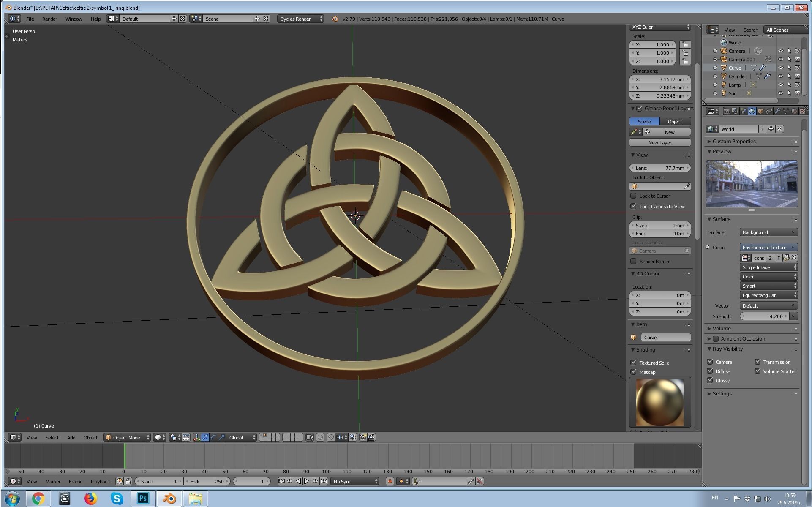Toggle snap magnet icon in 3D header
Screen dimensions: 812x507
[x=330, y=437]
